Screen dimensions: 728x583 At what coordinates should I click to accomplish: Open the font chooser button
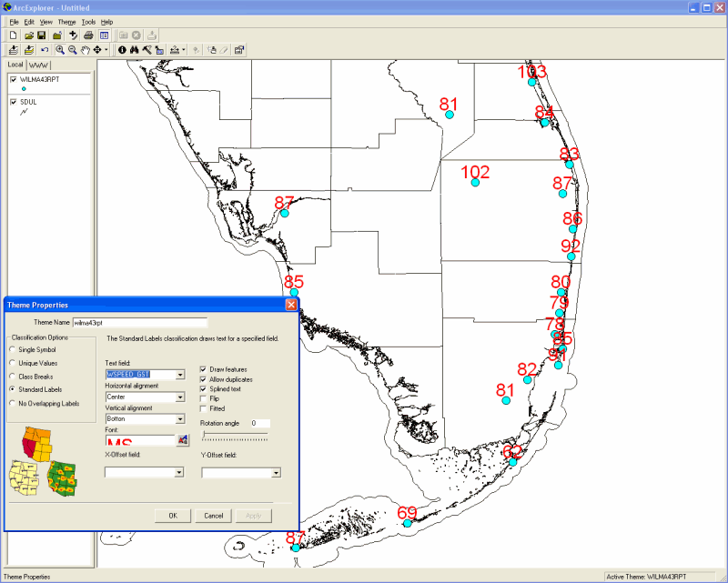tap(182, 440)
